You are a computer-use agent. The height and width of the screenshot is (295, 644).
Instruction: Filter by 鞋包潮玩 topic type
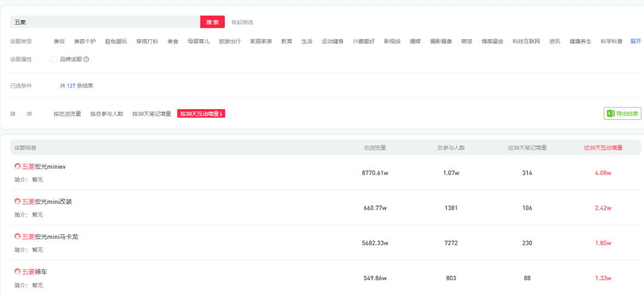(116, 42)
